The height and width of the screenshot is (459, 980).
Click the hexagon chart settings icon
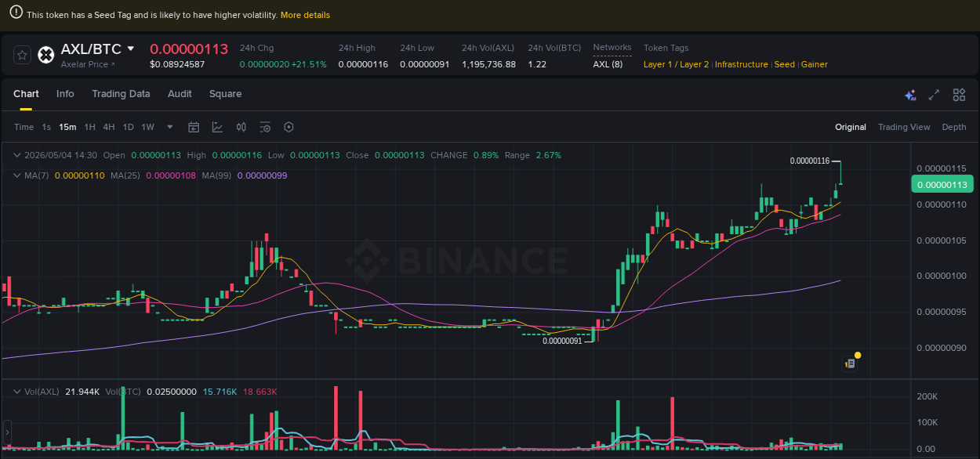click(x=289, y=127)
